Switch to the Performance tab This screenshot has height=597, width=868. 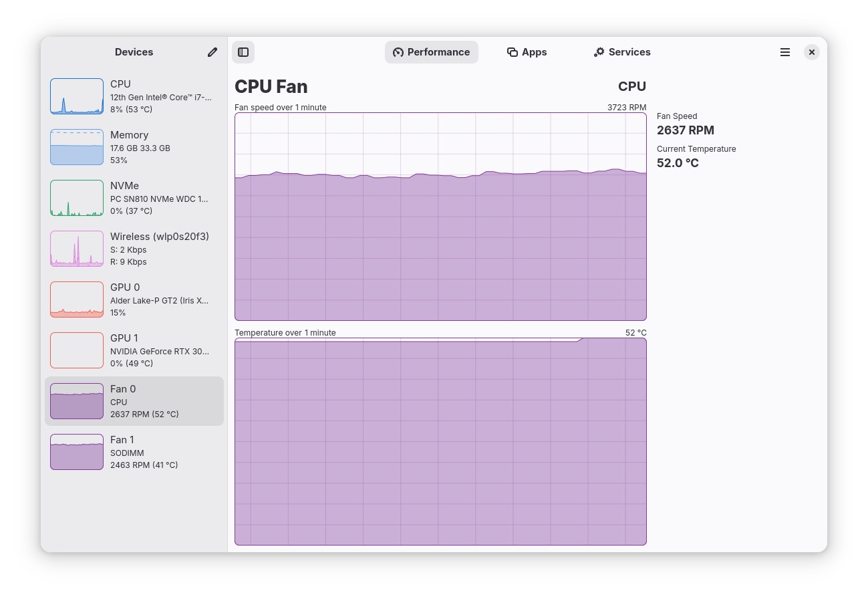[x=432, y=52]
